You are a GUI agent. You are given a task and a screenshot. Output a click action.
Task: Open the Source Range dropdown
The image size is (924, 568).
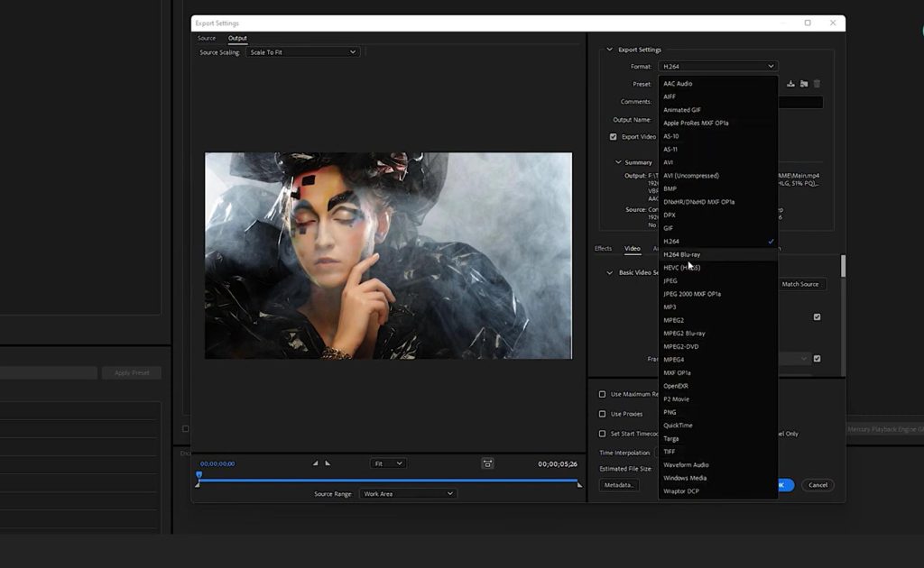tap(408, 493)
